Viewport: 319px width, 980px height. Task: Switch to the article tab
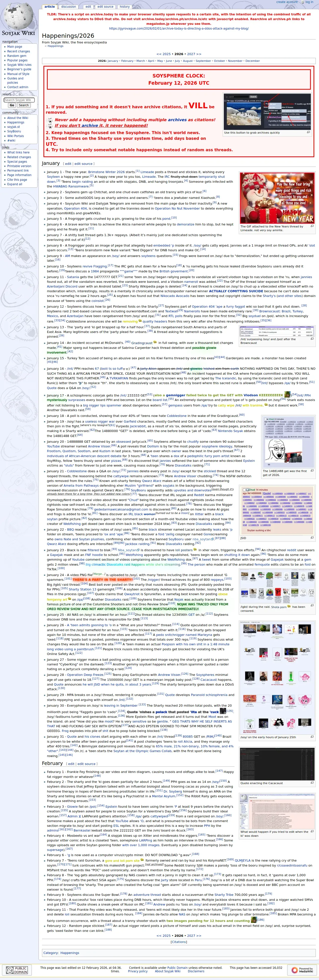point(49,6)
